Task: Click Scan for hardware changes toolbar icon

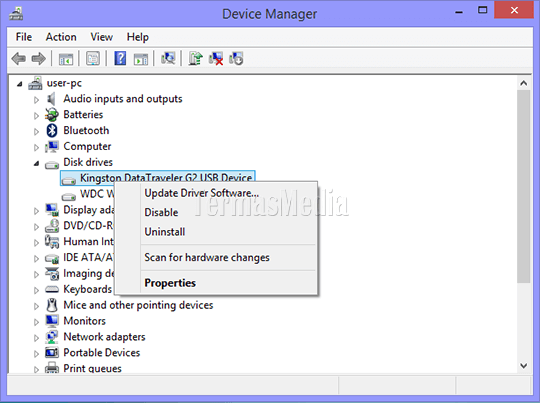Action: [x=168, y=59]
